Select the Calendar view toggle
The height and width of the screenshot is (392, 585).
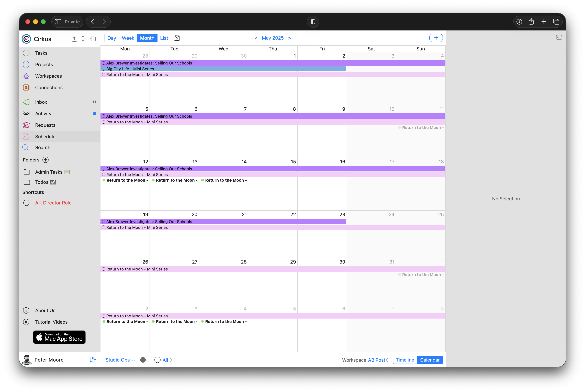430,360
